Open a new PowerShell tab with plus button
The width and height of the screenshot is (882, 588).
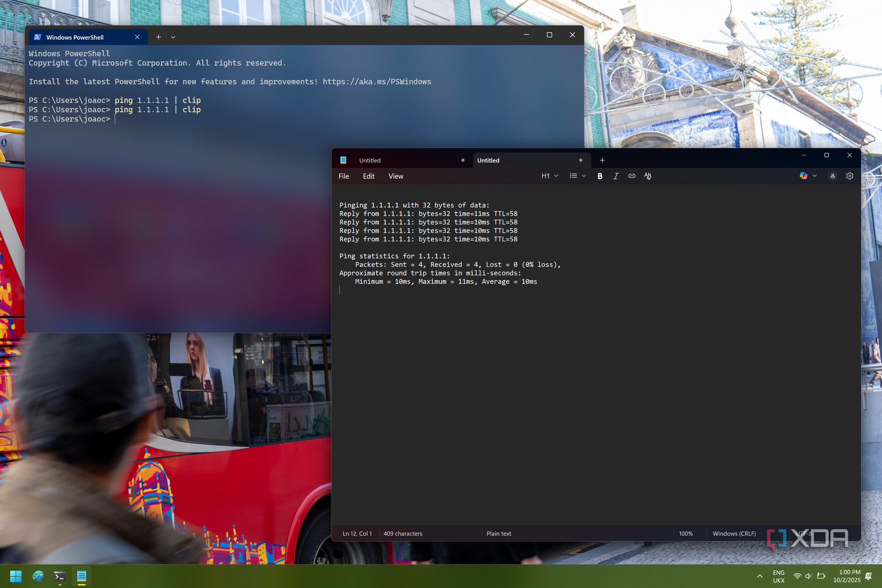click(158, 37)
